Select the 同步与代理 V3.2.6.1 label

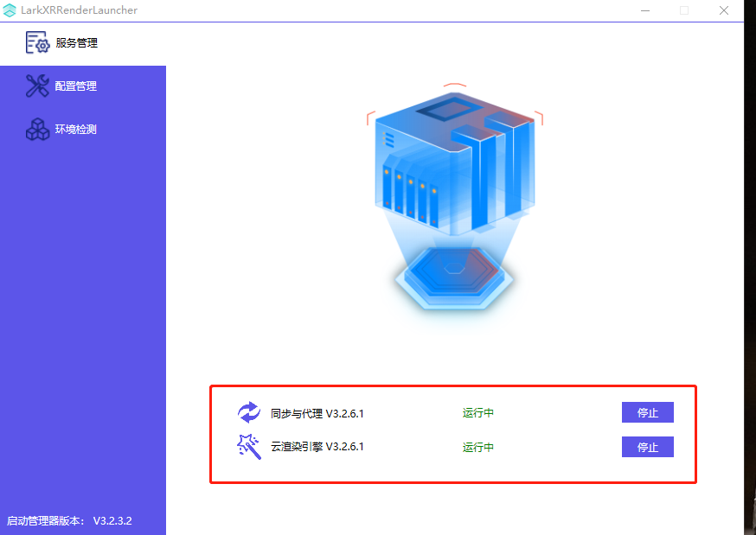[x=317, y=414]
